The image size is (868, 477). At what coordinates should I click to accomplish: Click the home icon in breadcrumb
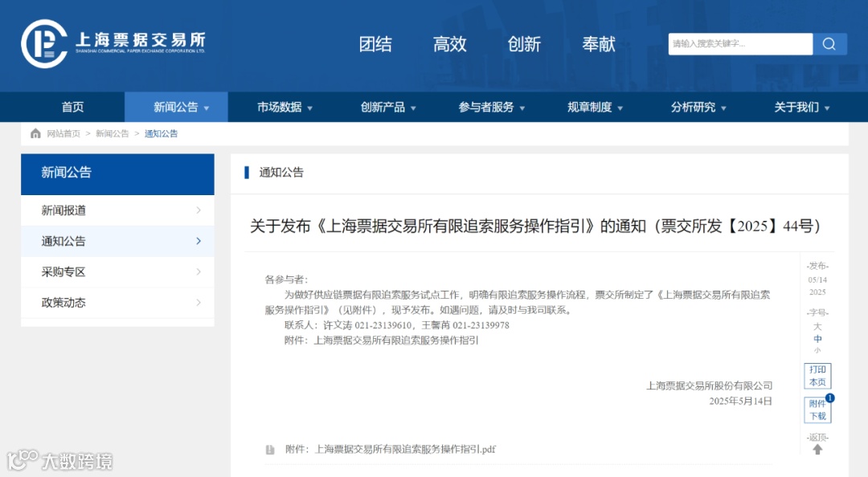pyautogui.click(x=35, y=133)
